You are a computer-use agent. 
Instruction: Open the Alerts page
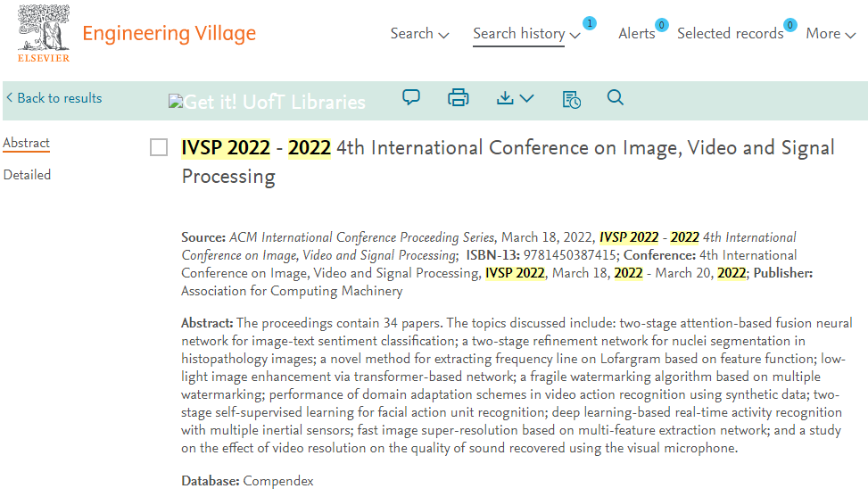[x=636, y=34]
